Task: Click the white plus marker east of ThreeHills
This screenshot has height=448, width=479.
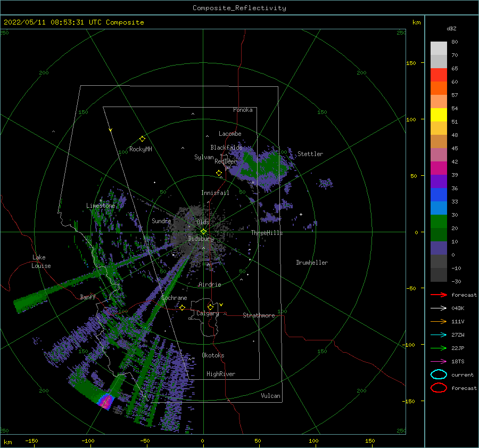Action: tap(301, 214)
